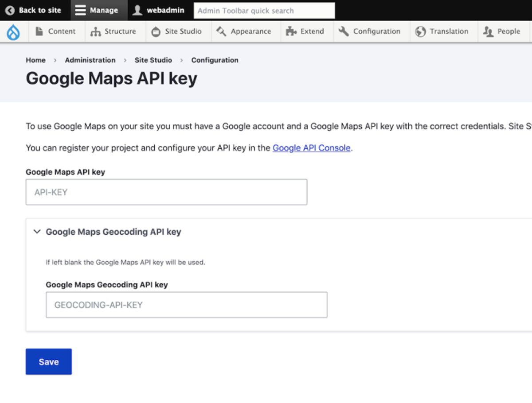532x403 pixels.
Task: Click the 'If left blank' help text
Action: (125, 262)
